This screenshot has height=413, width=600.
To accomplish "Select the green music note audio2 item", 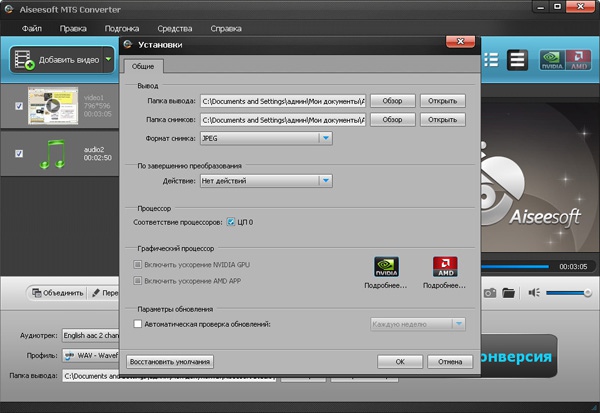I will click(52, 154).
